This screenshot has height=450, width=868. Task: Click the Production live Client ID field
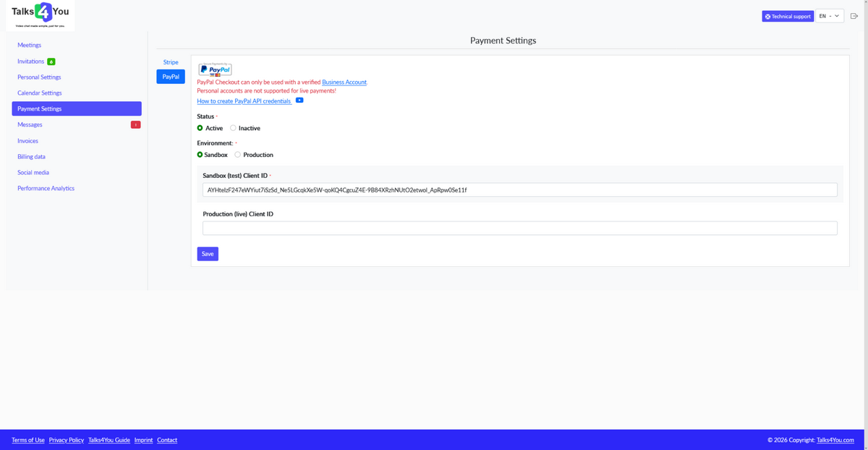pos(519,227)
